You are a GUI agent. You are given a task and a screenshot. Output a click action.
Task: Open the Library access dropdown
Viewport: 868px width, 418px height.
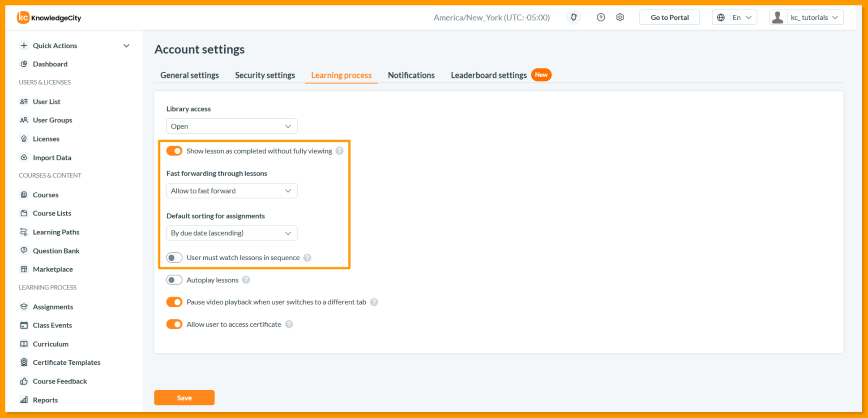231,126
